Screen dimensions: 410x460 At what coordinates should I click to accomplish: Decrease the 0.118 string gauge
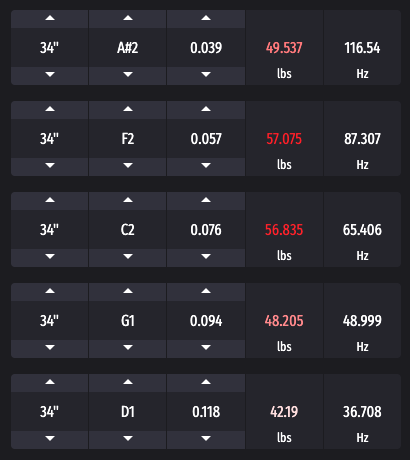[206, 440]
